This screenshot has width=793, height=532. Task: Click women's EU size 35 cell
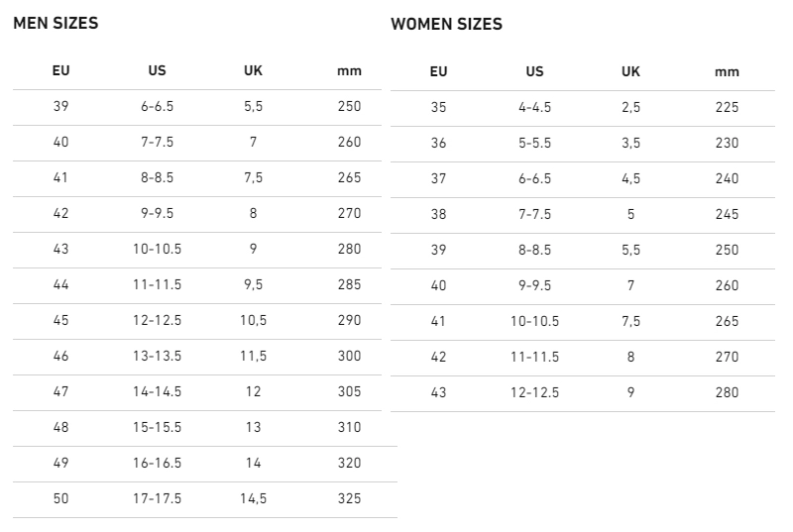click(439, 107)
